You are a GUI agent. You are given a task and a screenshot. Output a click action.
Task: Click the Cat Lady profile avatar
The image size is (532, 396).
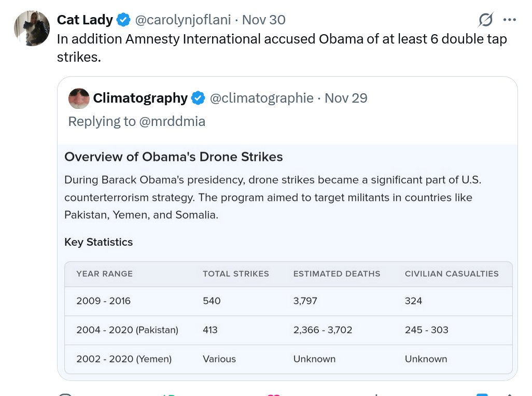pyautogui.click(x=32, y=28)
